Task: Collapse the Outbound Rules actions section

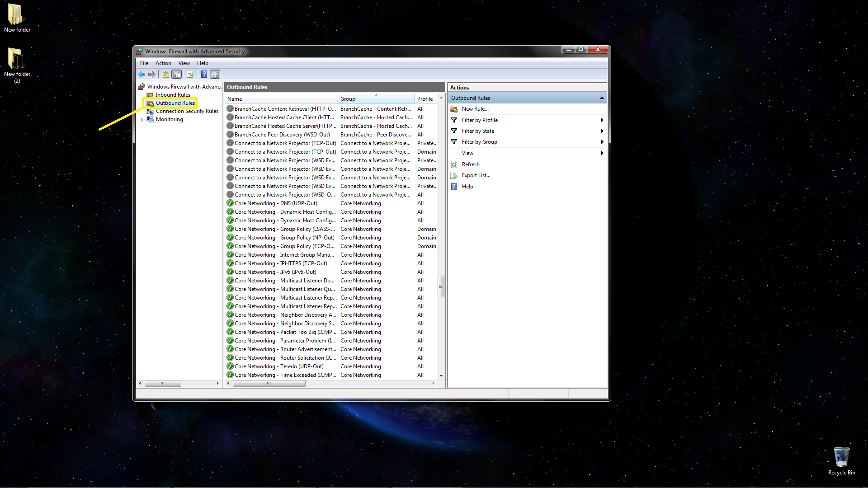Action: 602,98
